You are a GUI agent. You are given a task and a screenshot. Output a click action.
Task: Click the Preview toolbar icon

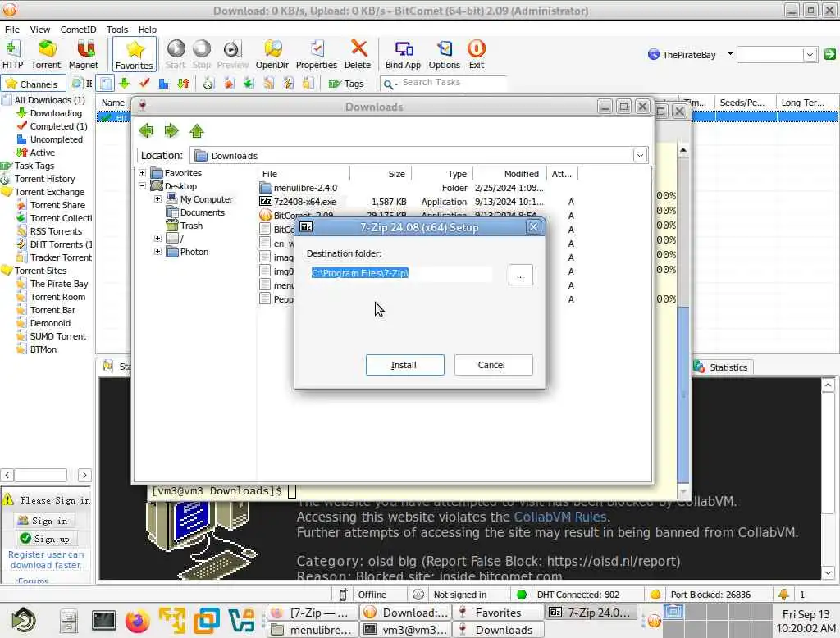232,55
